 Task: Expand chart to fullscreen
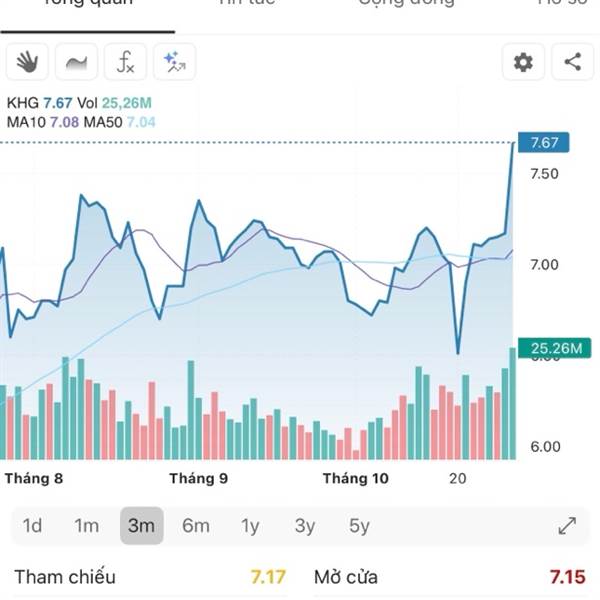566,526
